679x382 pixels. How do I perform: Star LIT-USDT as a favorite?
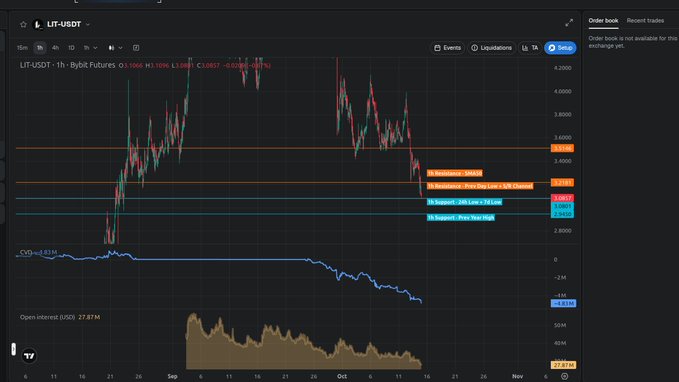click(23, 24)
